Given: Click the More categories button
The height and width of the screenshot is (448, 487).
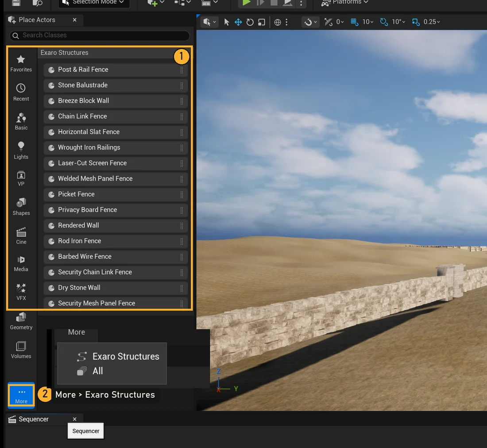Looking at the screenshot, I should (x=21, y=395).
